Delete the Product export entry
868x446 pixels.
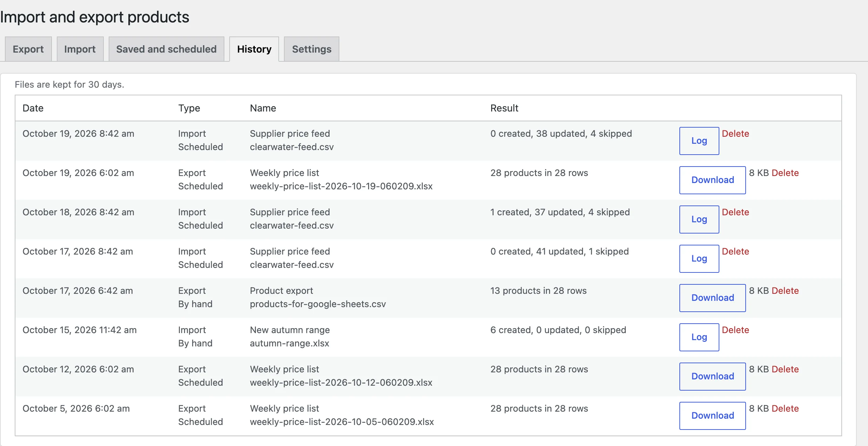coord(785,291)
